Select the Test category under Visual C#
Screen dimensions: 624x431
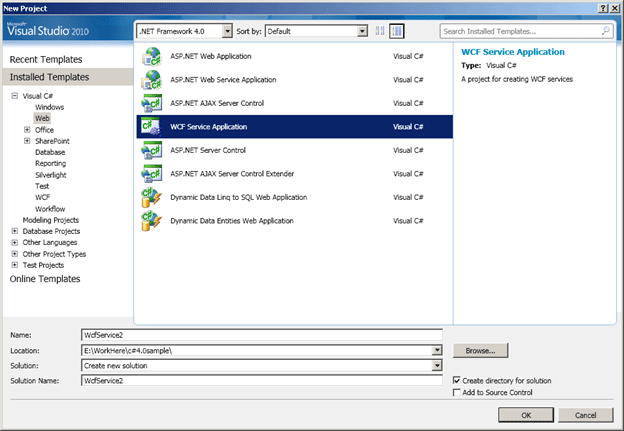(x=42, y=186)
